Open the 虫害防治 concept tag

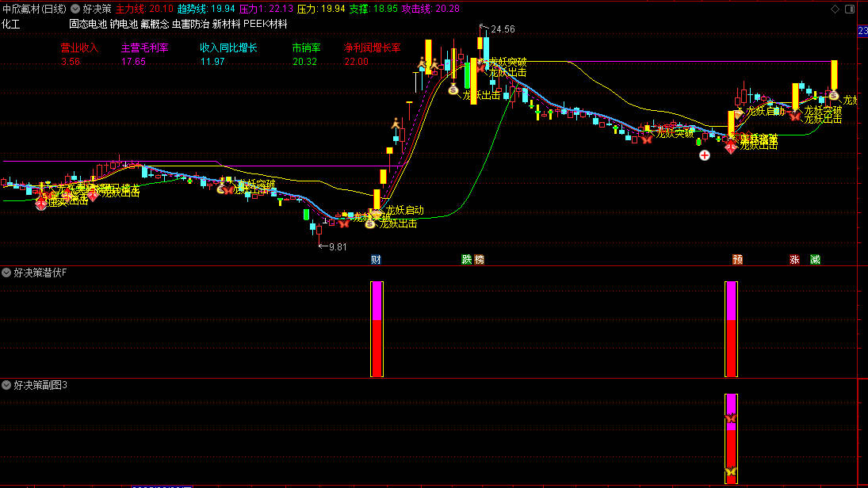pos(190,25)
